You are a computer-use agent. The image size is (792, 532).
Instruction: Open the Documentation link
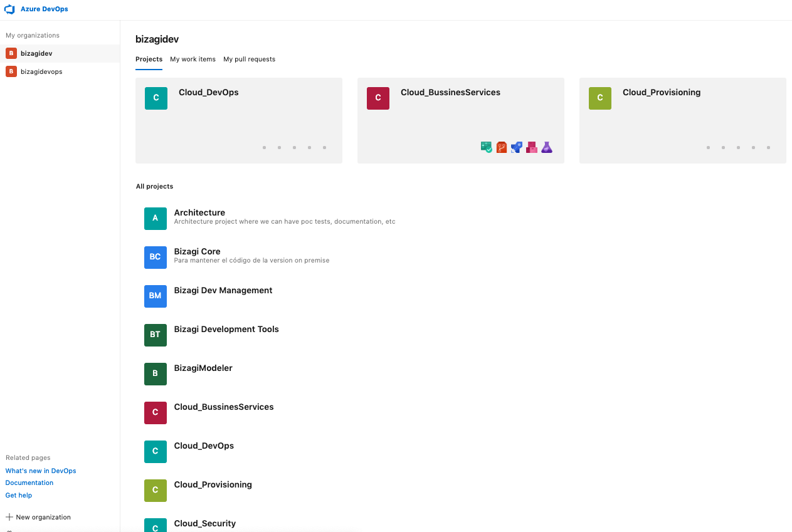[29, 483]
